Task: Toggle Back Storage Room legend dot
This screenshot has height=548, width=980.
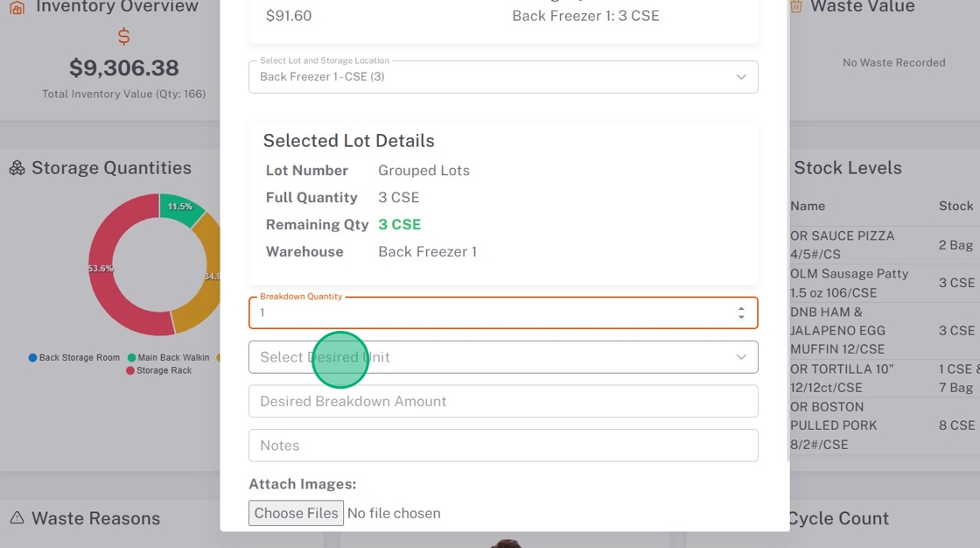Action: point(33,358)
